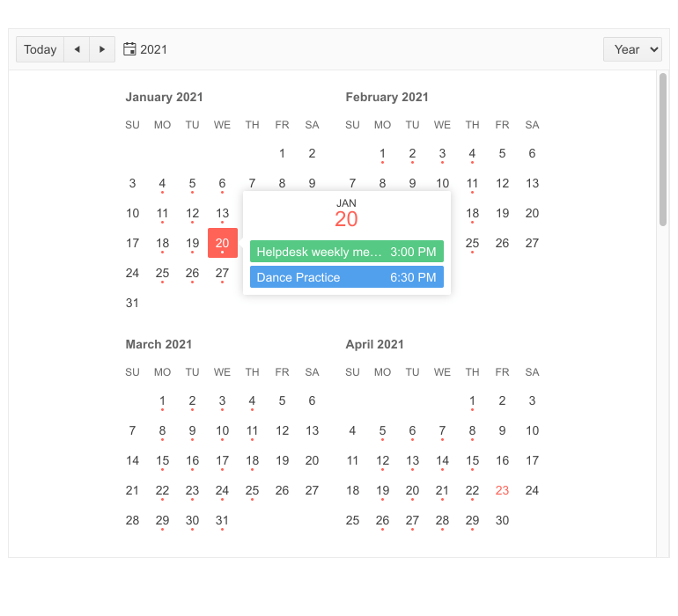Viewport: 678px width, 616px height.
Task: Select March 13, 2021
Action: click(313, 430)
